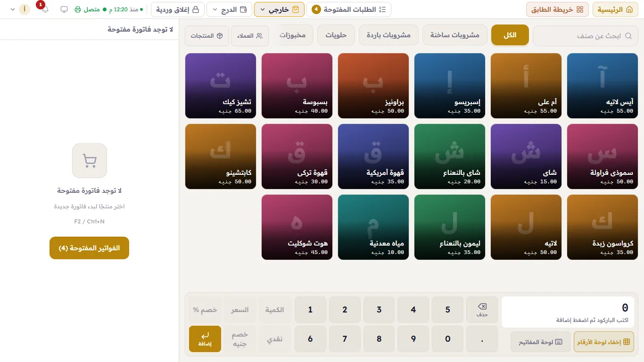This screenshot has width=644, height=362.
Task: Open الطلبات المفتوحة open orders list
Action: tap(349, 9)
